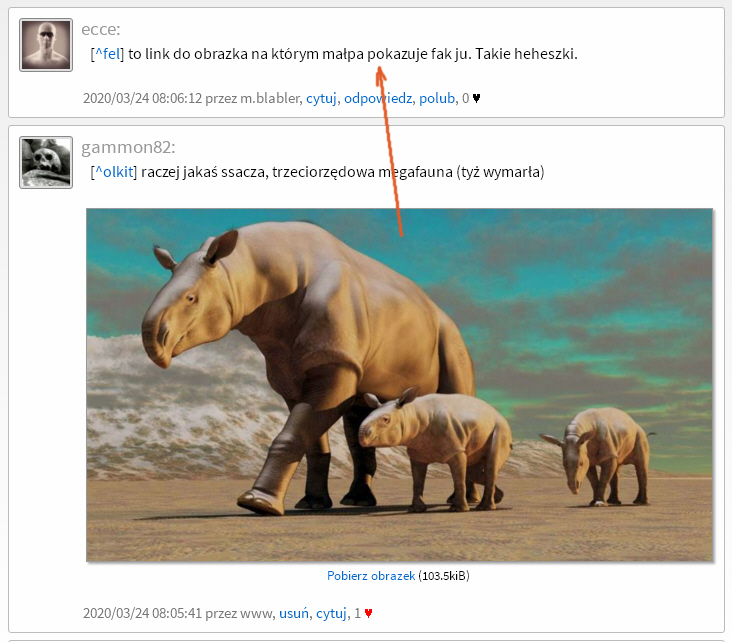Click cytuj on gammon82's post
This screenshot has width=732, height=642.
[331, 613]
